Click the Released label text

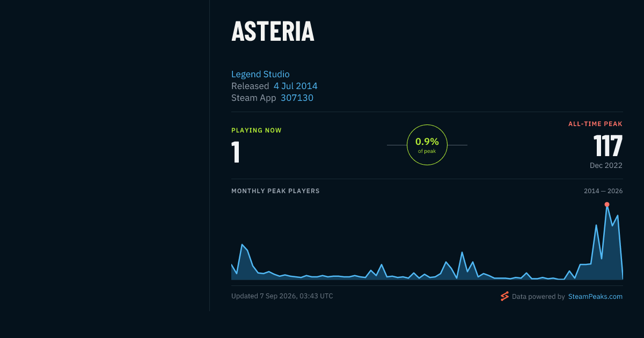point(250,86)
